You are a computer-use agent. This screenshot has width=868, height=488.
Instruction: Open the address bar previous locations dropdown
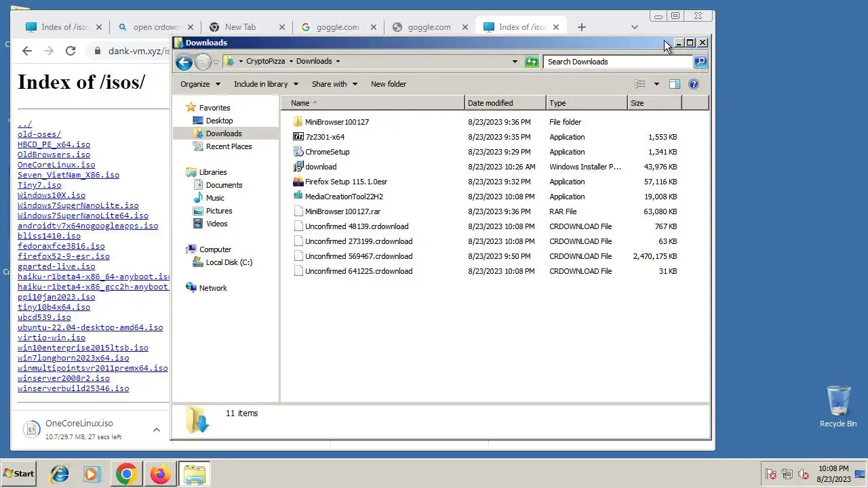[515, 62]
